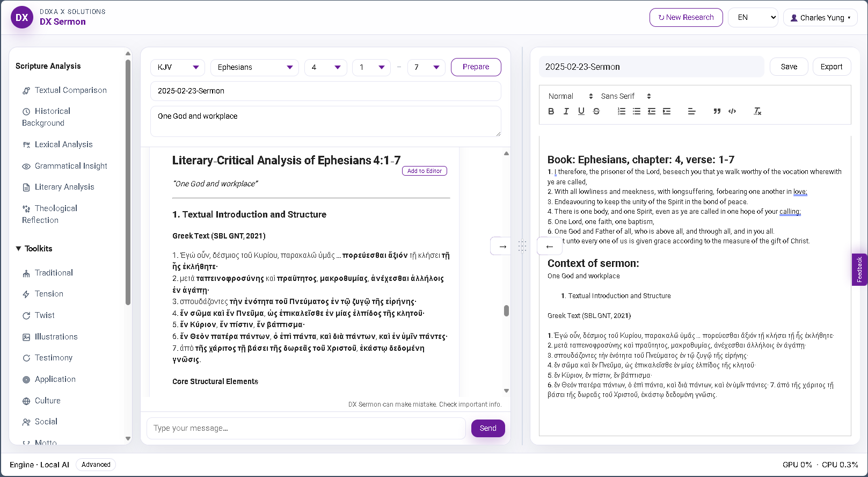Screen dimensions: 868x477
Task: Click sidebar scroll down arrow
Action: tap(128, 438)
